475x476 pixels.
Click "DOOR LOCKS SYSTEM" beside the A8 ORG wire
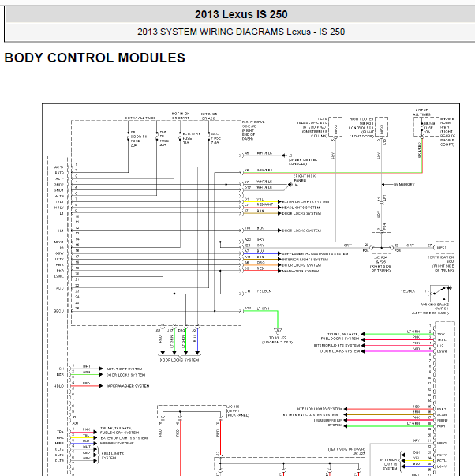(301, 265)
